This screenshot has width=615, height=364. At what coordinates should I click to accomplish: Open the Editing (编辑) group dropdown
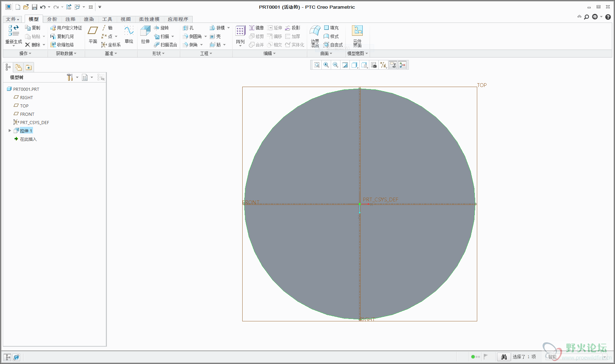[x=270, y=53]
